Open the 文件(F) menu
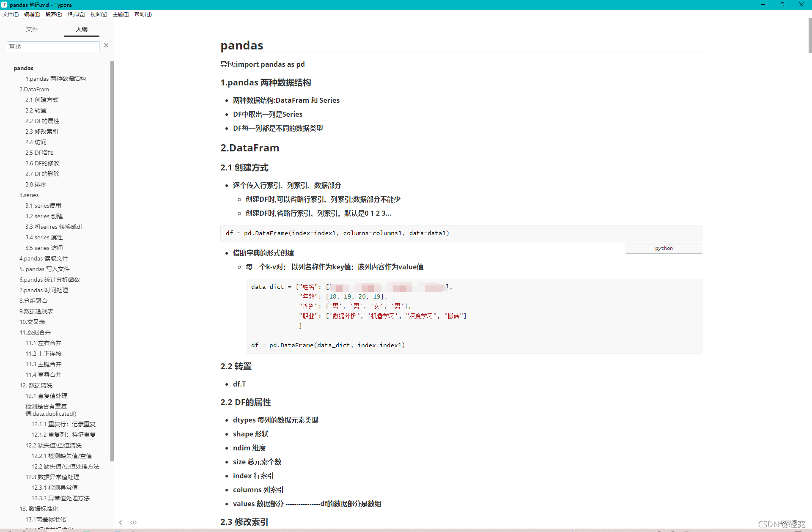The image size is (812, 532). tap(11, 14)
